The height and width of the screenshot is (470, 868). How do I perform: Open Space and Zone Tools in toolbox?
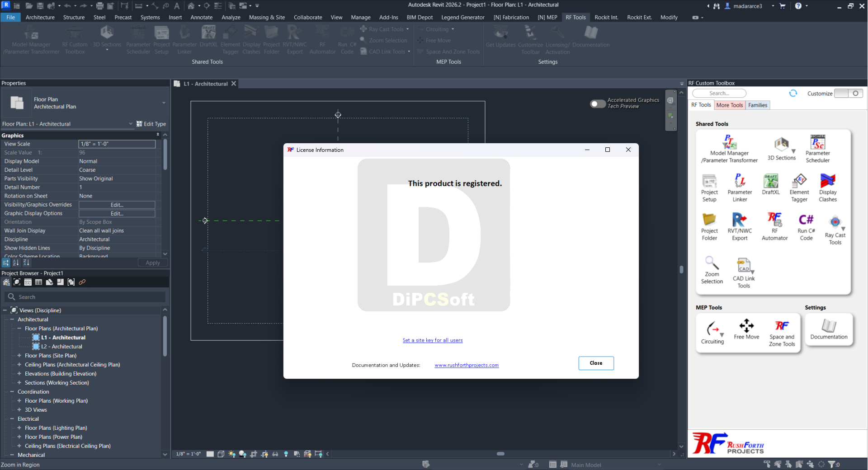coord(782,333)
